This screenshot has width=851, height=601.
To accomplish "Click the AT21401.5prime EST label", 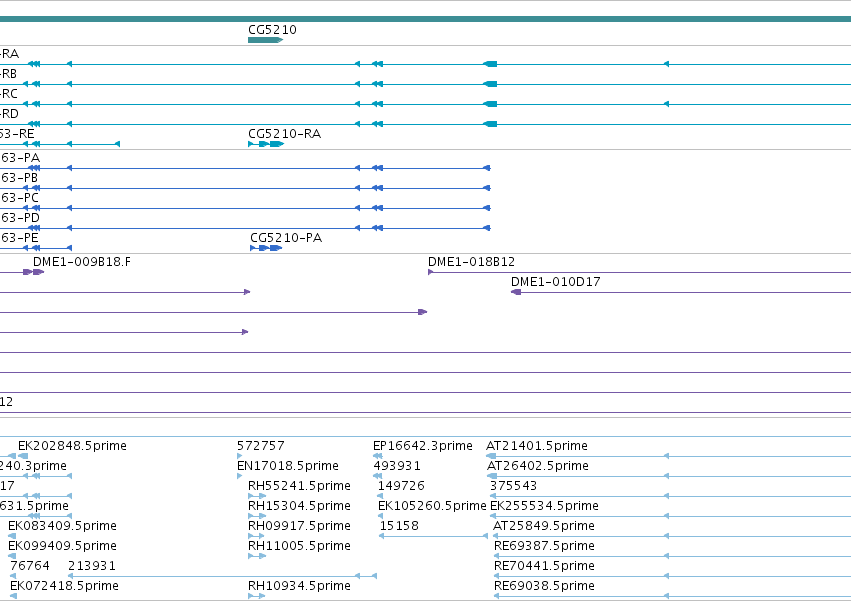I will (x=537, y=446).
